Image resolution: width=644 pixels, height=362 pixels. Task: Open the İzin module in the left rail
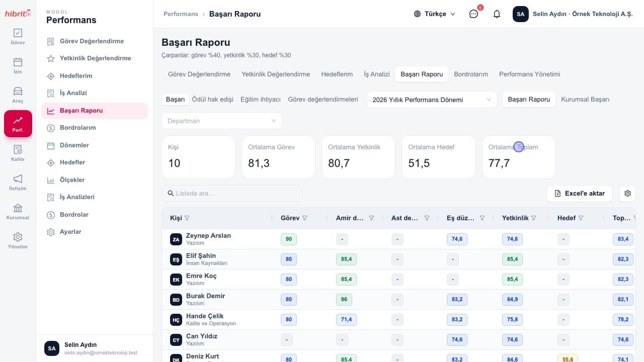tap(18, 66)
